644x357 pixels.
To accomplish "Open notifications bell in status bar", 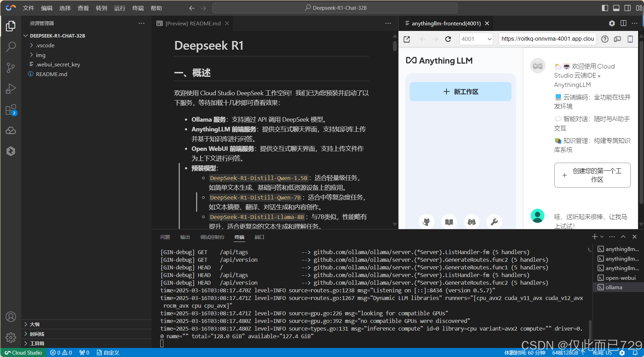I will pos(635,352).
